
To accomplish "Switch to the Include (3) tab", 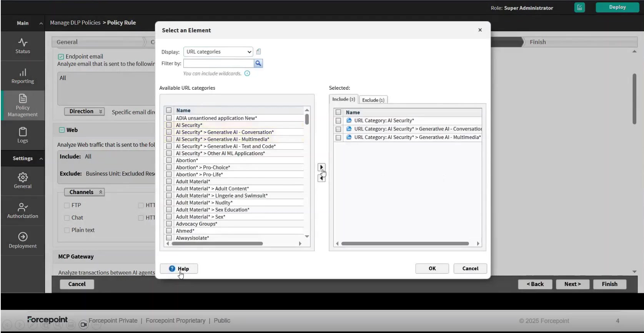I will 343,99.
